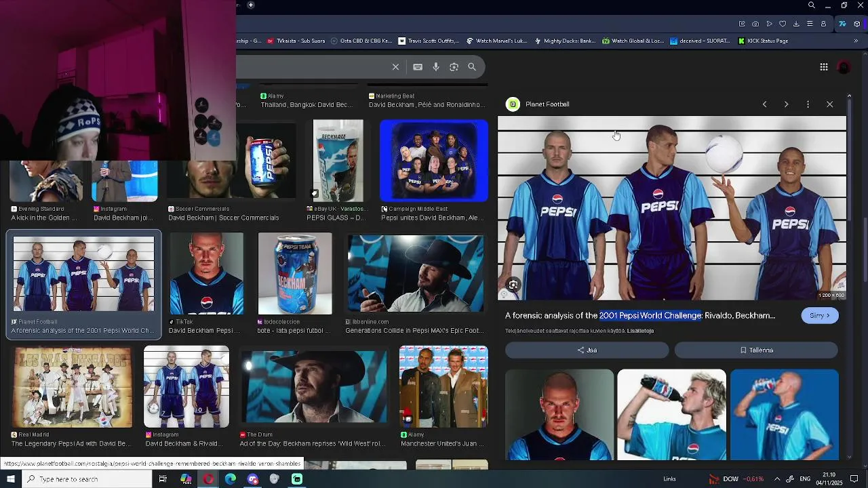
Task: Select the Campaign Middle East Pepsi group thumbnail
Action: [x=434, y=161]
